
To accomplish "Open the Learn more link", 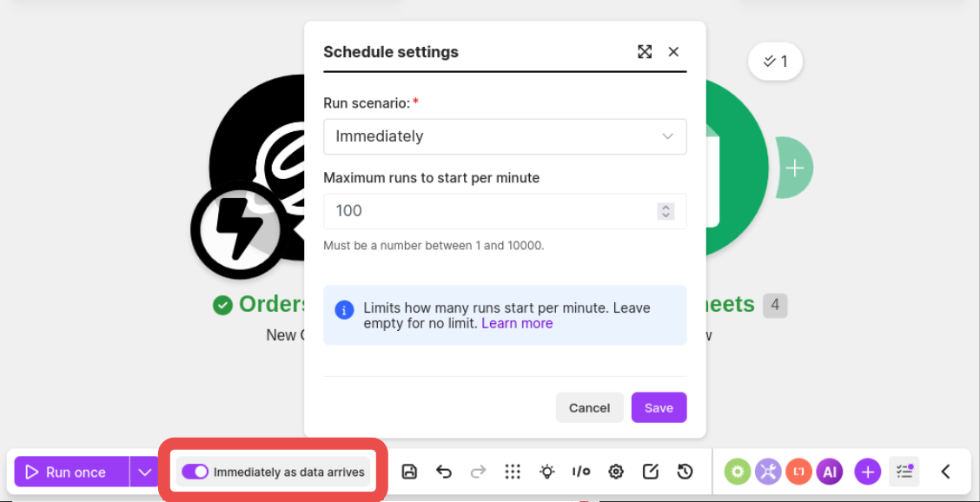I will coord(517,324).
